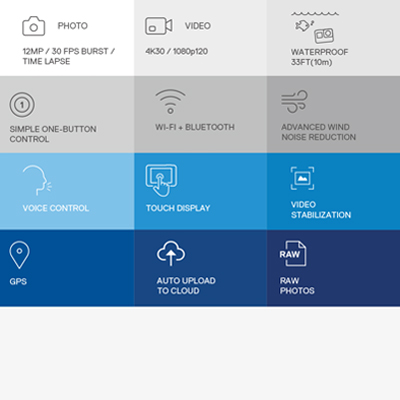400x400 pixels.
Task: Click the Waterproof 33FT(10m) label
Action: pos(319,57)
